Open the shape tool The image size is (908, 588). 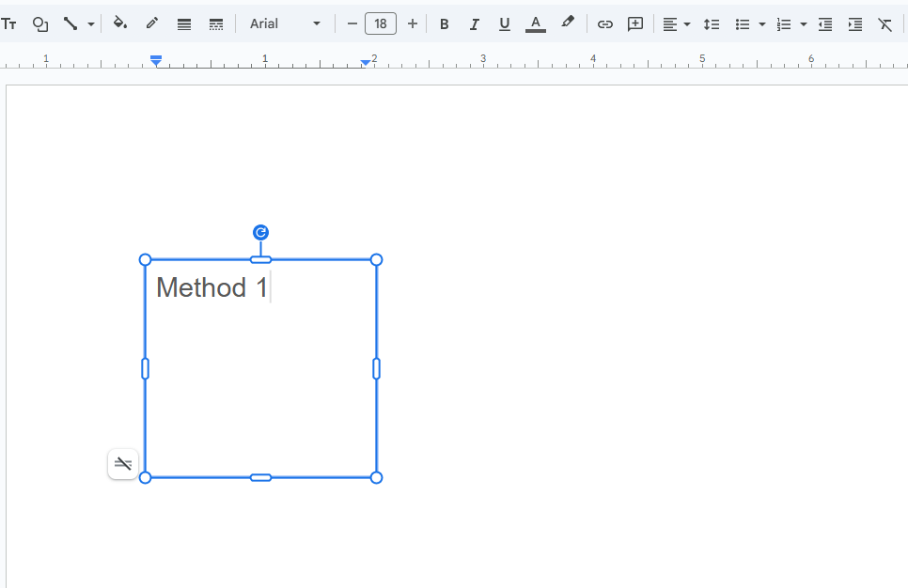[40, 24]
